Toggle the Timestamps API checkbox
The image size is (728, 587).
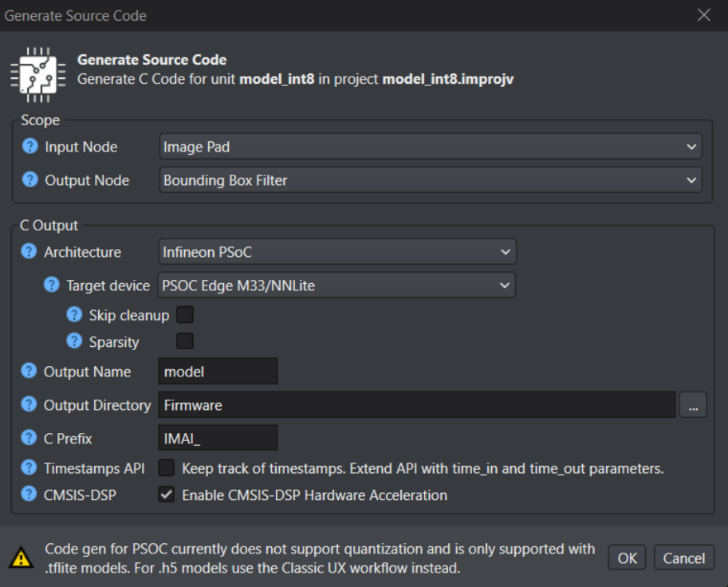click(x=167, y=467)
